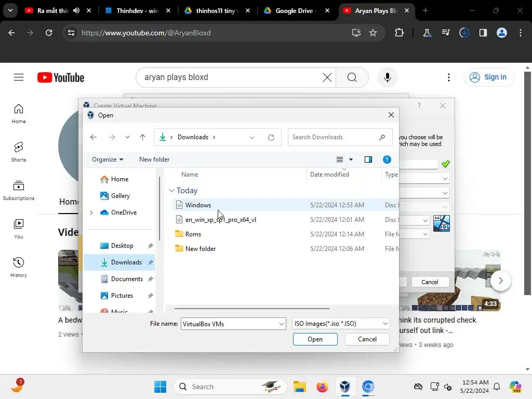Viewport: 532px width, 399px height.
Task: Open the Organize menu
Action: [107, 159]
